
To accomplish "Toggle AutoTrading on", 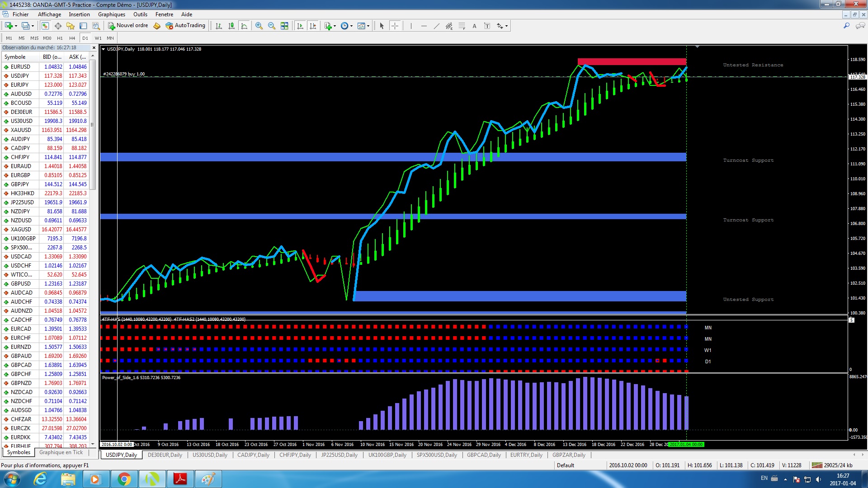I will (185, 26).
